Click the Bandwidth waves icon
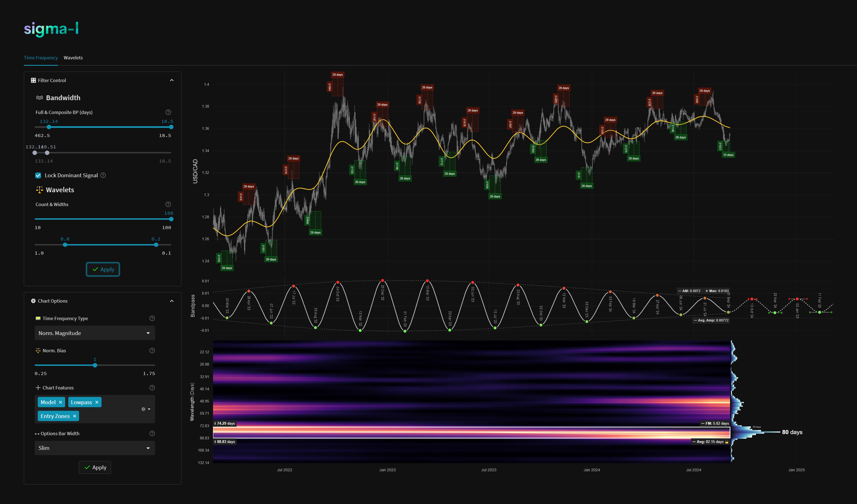The height and width of the screenshot is (504, 857). pyautogui.click(x=39, y=98)
